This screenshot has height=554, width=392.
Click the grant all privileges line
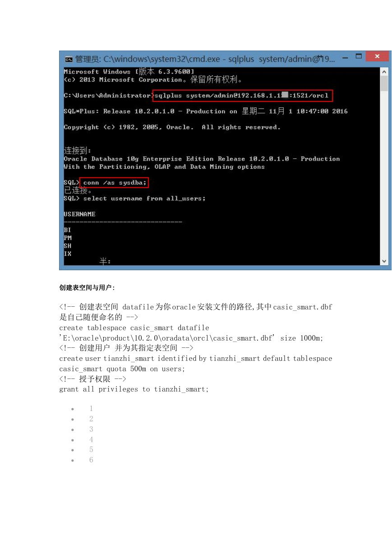coord(134,389)
